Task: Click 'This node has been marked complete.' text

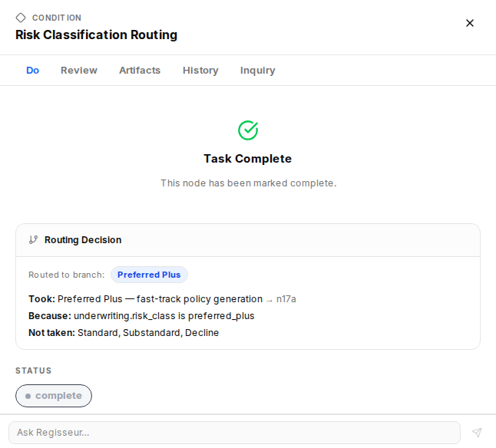Action: (x=248, y=183)
